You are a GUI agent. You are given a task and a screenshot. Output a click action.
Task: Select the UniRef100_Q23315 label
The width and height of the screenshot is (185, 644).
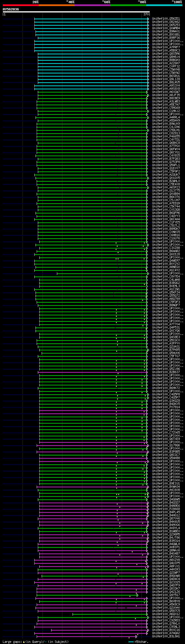[166, 582]
